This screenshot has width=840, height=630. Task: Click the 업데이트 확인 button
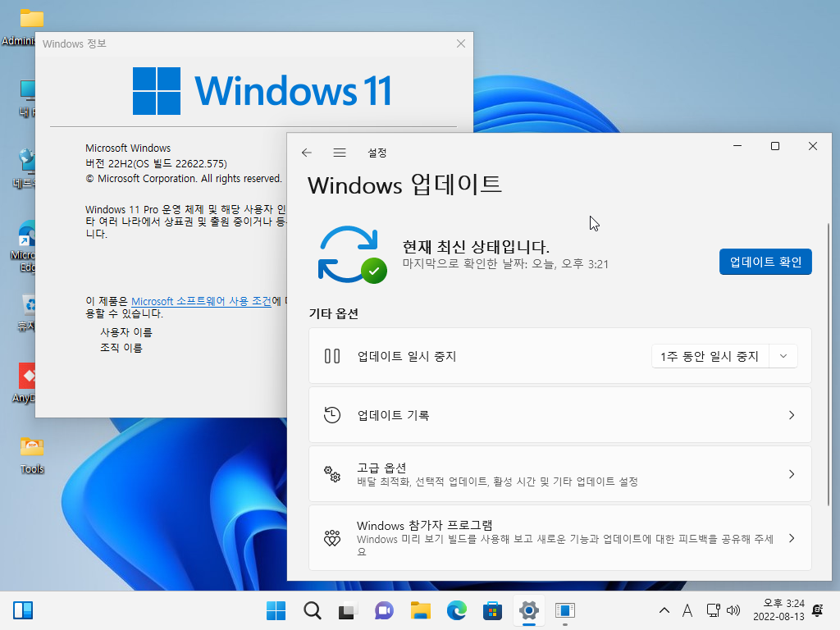point(765,262)
